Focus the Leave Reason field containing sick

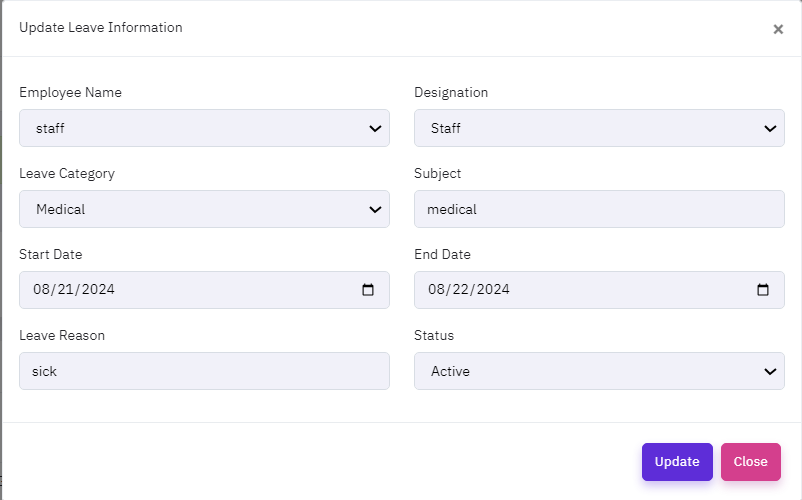(x=204, y=371)
